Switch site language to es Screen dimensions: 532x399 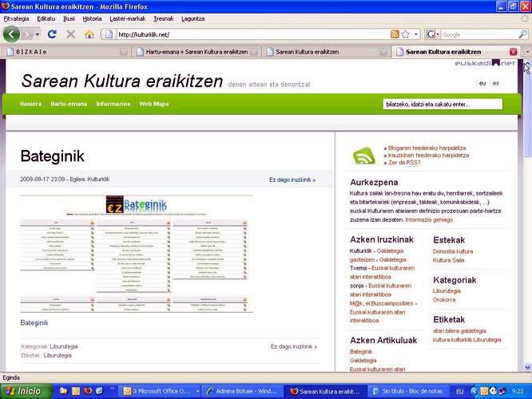[x=496, y=83]
